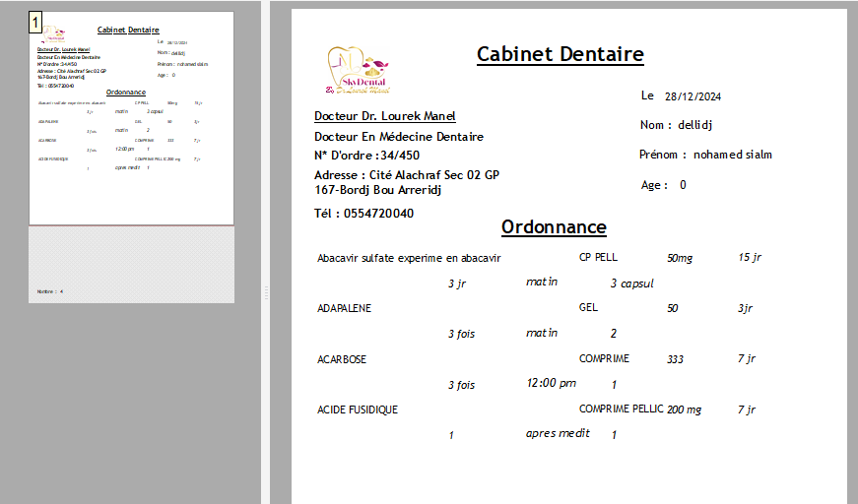Click the Nombre 4 footer in thumbnail
Image resolution: width=858 pixels, height=504 pixels.
click(x=50, y=291)
